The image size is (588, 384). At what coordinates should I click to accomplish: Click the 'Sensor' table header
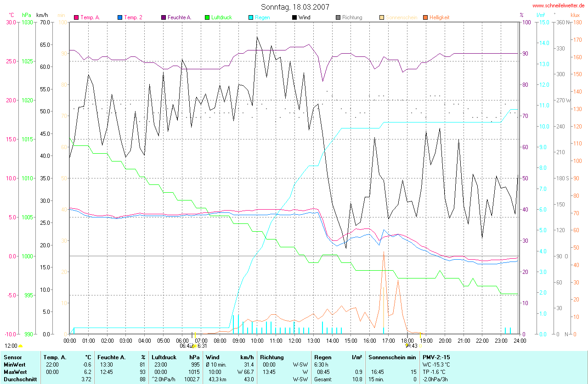click(x=12, y=357)
